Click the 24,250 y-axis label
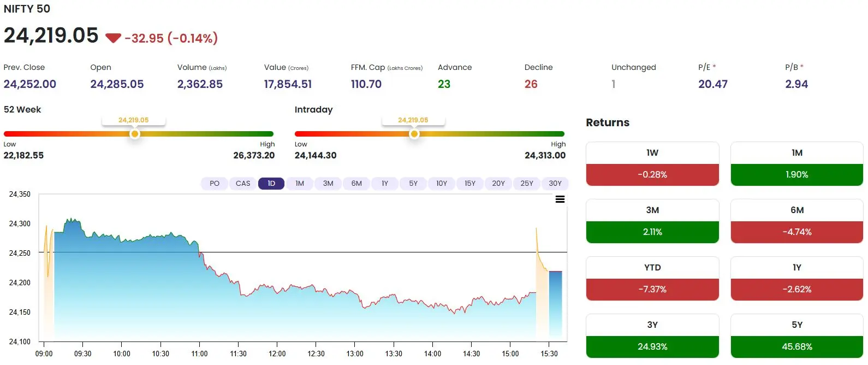This screenshot has width=868, height=365. tap(20, 253)
